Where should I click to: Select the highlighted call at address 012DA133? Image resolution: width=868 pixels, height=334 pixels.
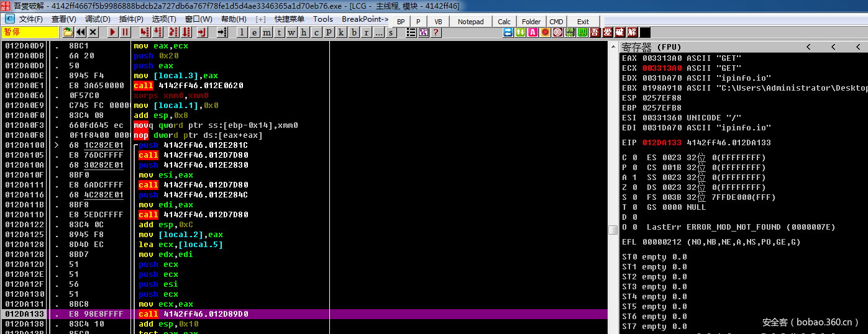click(193, 314)
